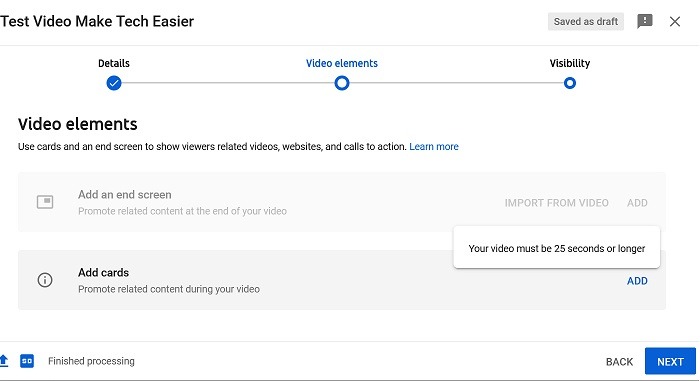Image resolution: width=700 pixels, height=381 pixels.
Task: Click the Finished processing status text
Action: pos(91,361)
